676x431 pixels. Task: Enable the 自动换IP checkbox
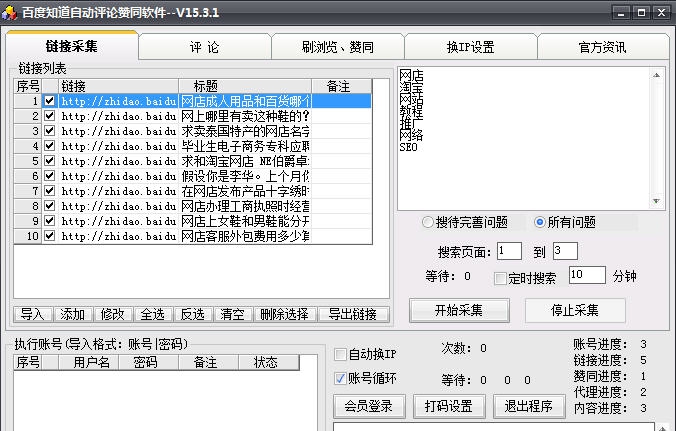coord(340,355)
